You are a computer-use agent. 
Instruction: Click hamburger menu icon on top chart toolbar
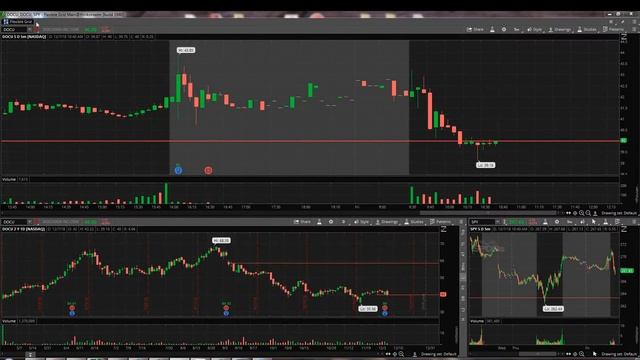coord(634,29)
